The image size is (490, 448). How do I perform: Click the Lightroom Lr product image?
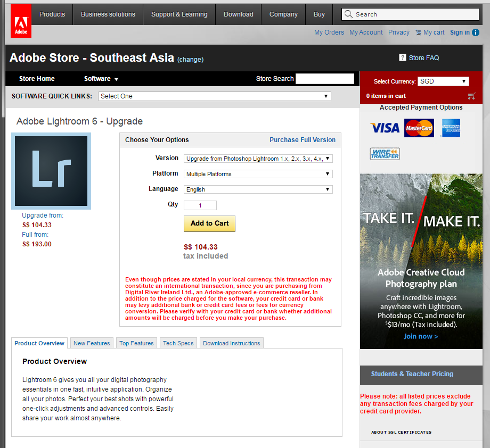pos(51,171)
